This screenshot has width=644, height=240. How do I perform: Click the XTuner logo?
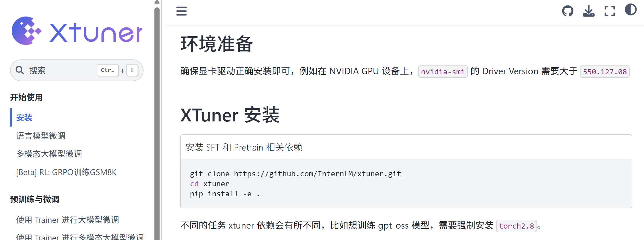pos(77,31)
